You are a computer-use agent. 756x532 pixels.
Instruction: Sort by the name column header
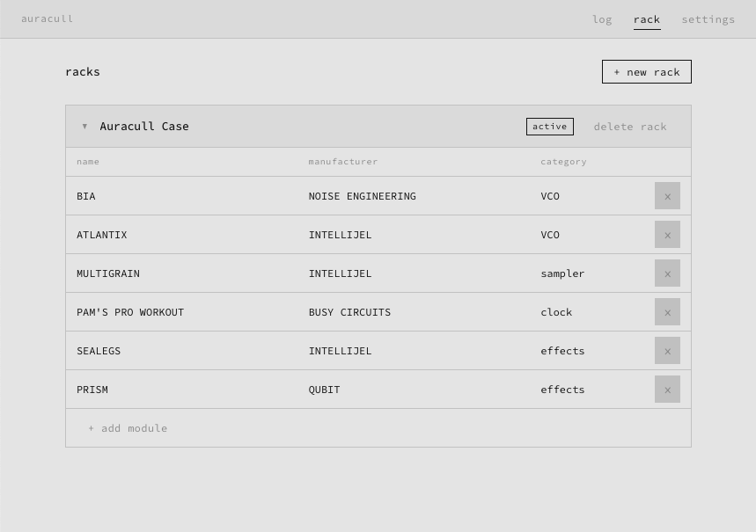pyautogui.click(x=88, y=162)
